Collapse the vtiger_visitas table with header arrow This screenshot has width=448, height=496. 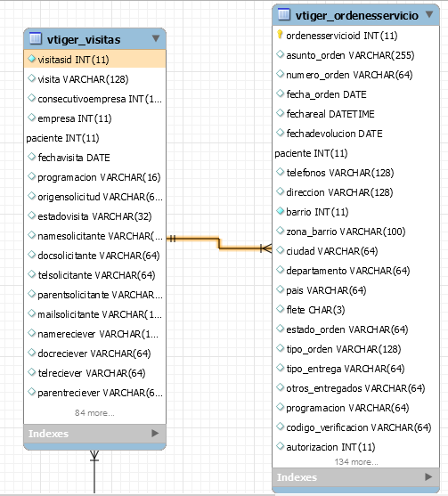[x=155, y=38]
